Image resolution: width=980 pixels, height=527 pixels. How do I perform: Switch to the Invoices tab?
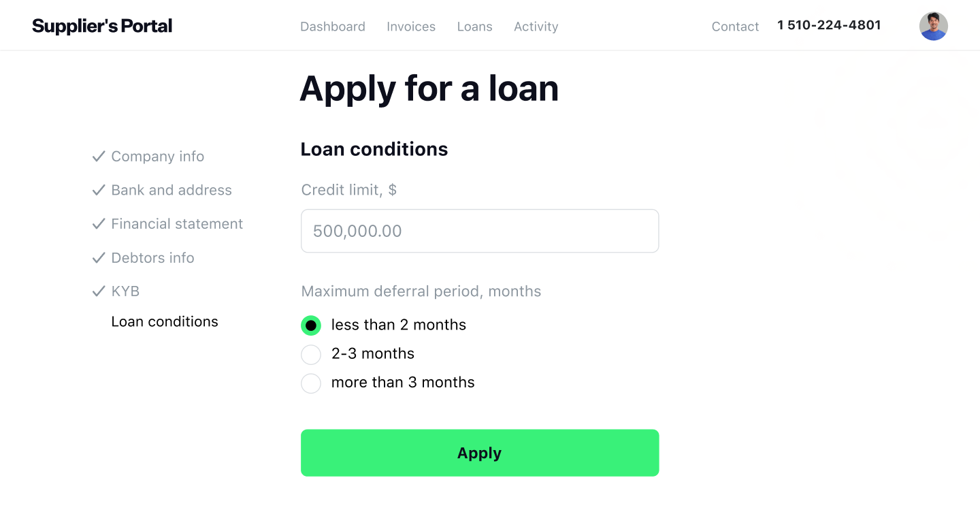click(x=411, y=26)
